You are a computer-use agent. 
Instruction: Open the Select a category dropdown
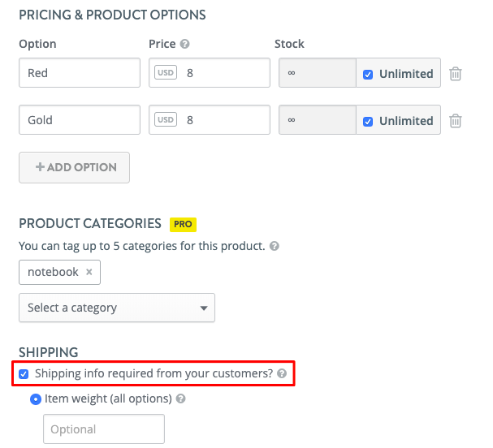117,308
